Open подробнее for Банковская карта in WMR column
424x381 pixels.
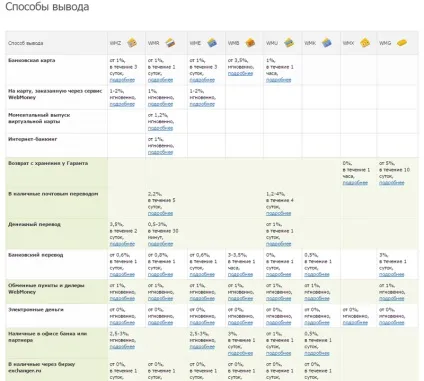point(160,80)
